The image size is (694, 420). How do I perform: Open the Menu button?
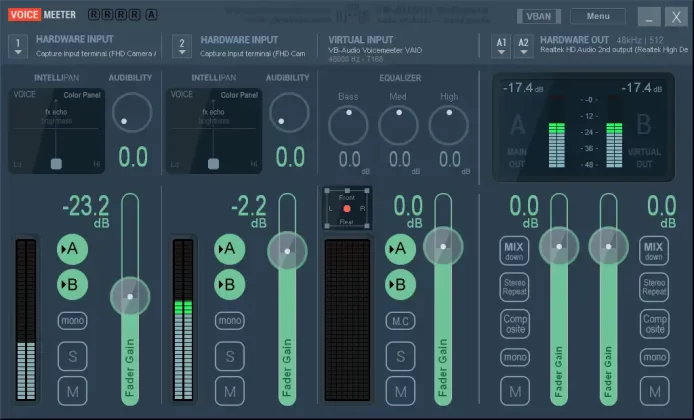[x=598, y=16]
